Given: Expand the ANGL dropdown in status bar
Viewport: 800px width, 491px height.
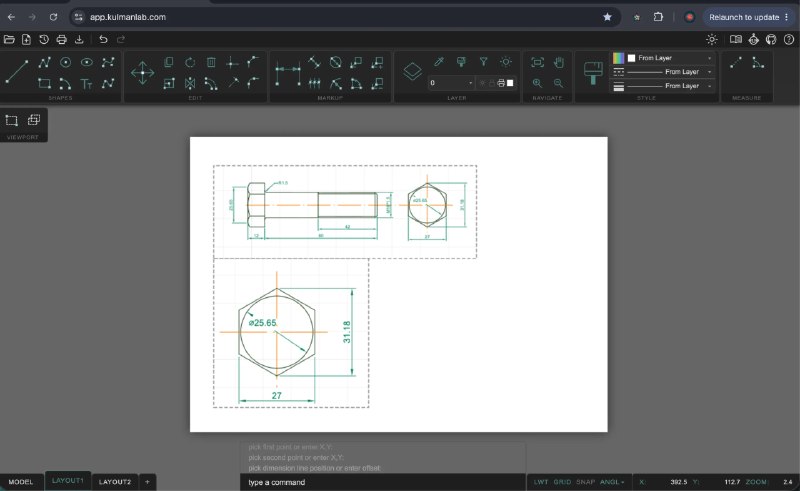Looking at the screenshot, I should pyautogui.click(x=613, y=482).
